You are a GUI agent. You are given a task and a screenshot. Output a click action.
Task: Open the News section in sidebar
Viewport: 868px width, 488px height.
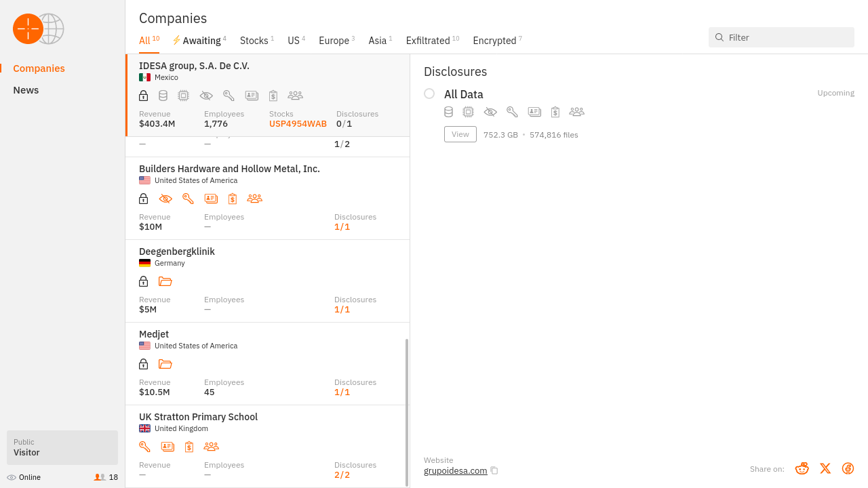(26, 90)
